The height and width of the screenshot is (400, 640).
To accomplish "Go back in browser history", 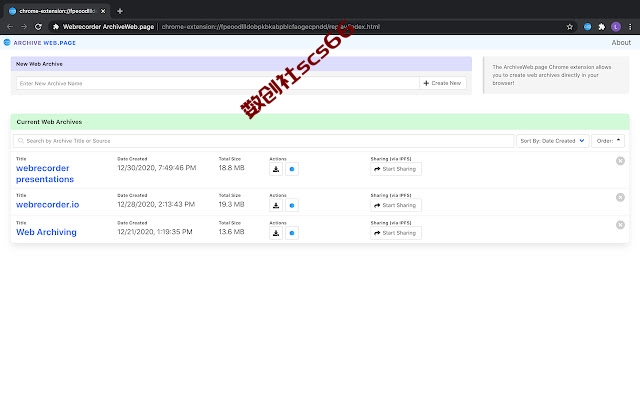I will coord(10,27).
